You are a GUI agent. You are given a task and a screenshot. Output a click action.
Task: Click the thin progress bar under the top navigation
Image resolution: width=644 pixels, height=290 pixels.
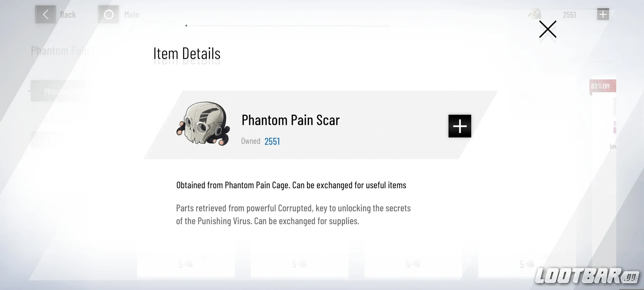tap(288, 25)
